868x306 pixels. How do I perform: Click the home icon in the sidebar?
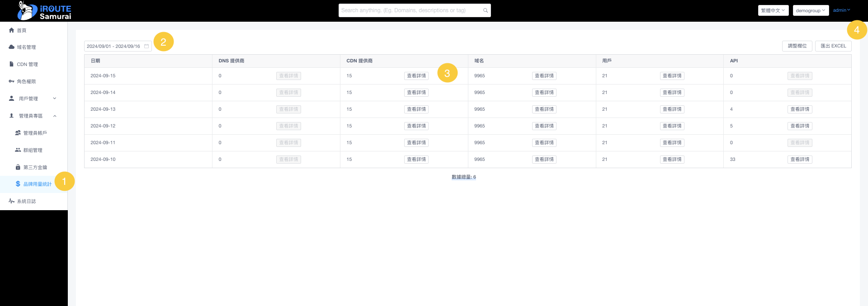11,30
